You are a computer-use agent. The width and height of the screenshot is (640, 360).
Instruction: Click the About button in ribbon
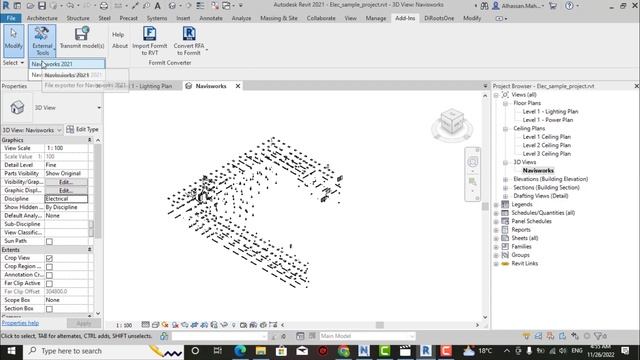tap(120, 46)
